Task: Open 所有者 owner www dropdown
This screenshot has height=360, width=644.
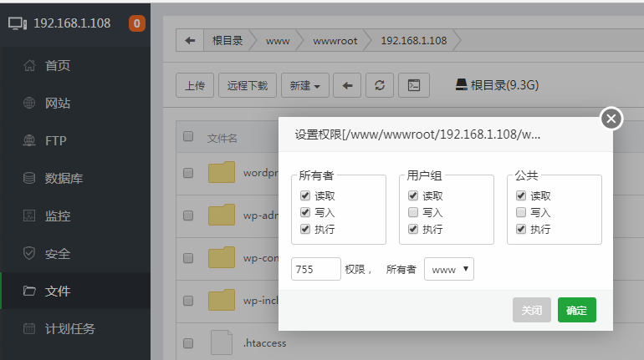Action: pos(449,269)
